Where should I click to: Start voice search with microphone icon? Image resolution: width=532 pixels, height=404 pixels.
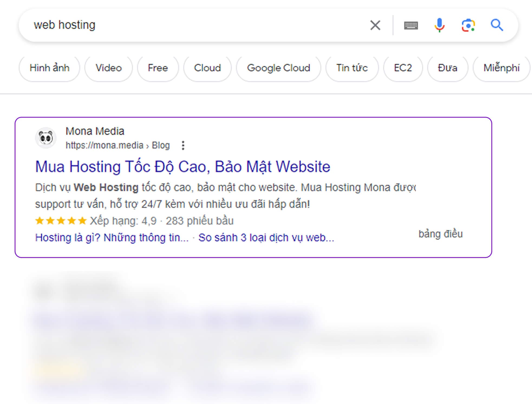click(x=439, y=25)
